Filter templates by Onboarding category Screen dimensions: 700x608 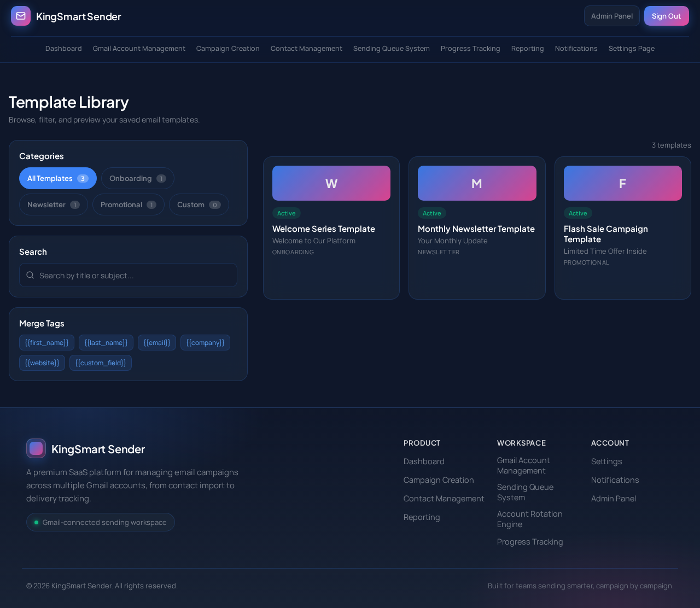(138, 178)
